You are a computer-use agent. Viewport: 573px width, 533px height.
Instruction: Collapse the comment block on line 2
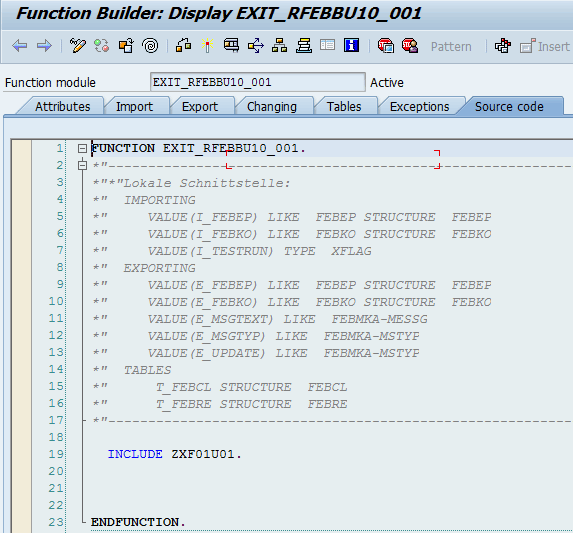coord(83,165)
